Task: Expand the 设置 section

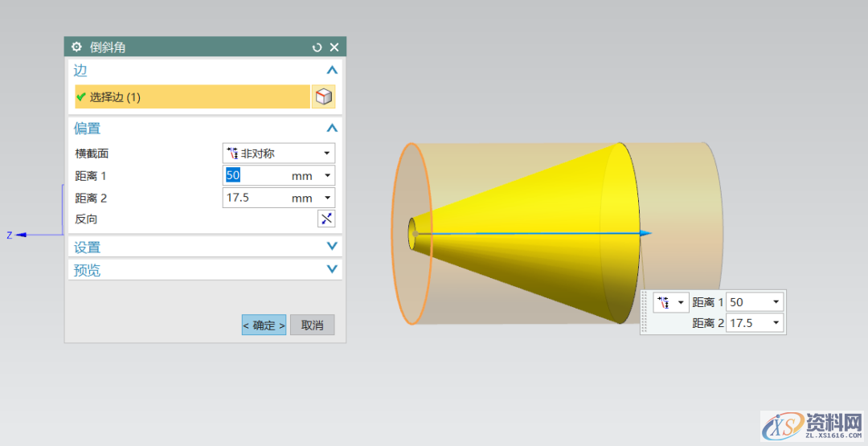Action: click(332, 247)
